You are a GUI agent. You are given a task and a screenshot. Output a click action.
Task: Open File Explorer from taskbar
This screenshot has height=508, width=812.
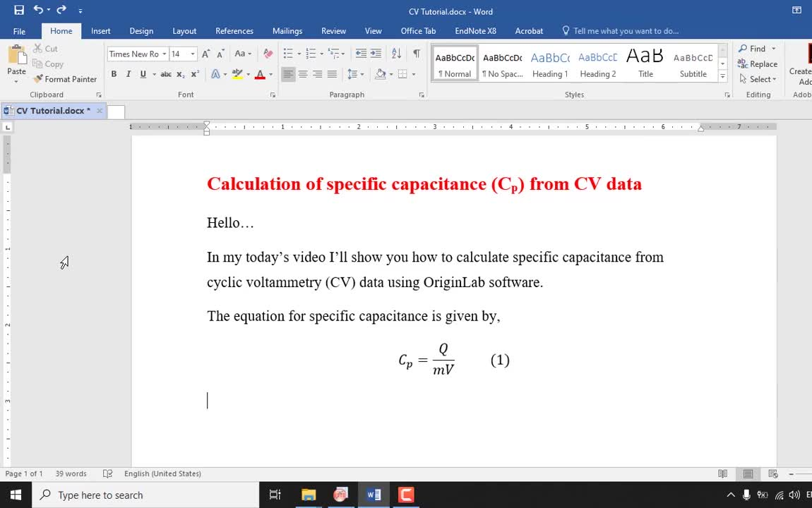[x=309, y=495]
